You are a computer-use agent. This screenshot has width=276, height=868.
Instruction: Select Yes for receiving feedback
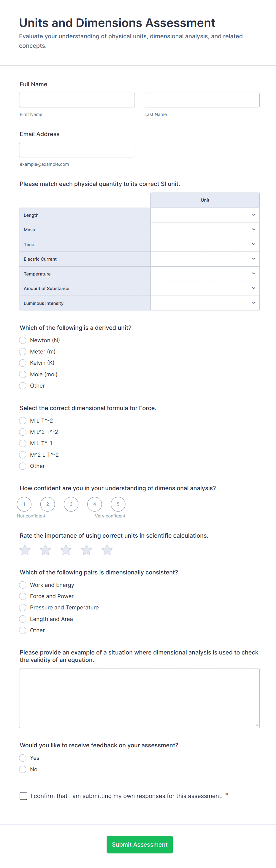pos(23,758)
